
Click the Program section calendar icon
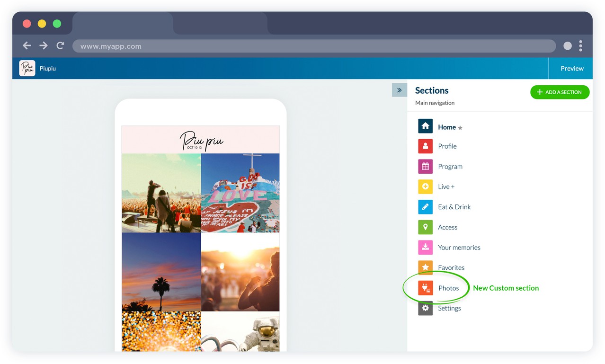(x=425, y=167)
